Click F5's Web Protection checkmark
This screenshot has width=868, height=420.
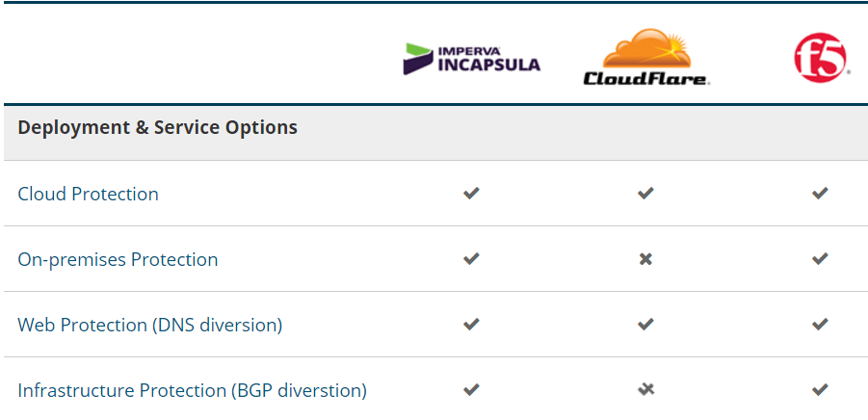coord(820,325)
